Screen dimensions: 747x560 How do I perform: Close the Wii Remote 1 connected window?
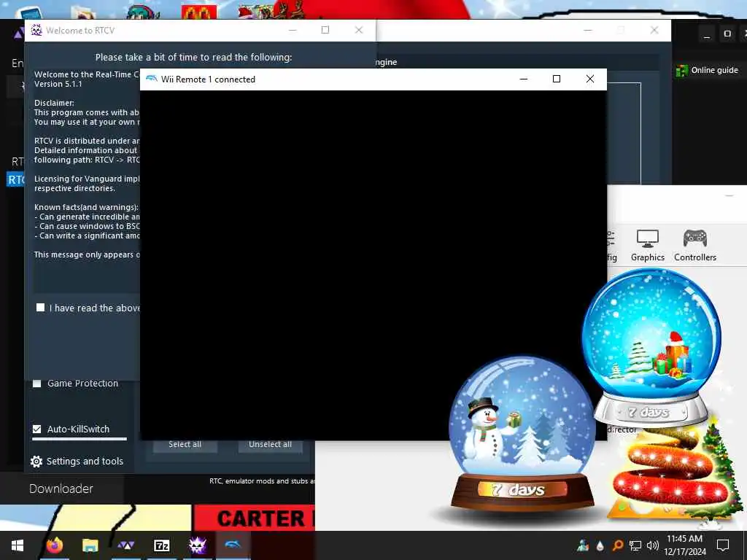[589, 79]
